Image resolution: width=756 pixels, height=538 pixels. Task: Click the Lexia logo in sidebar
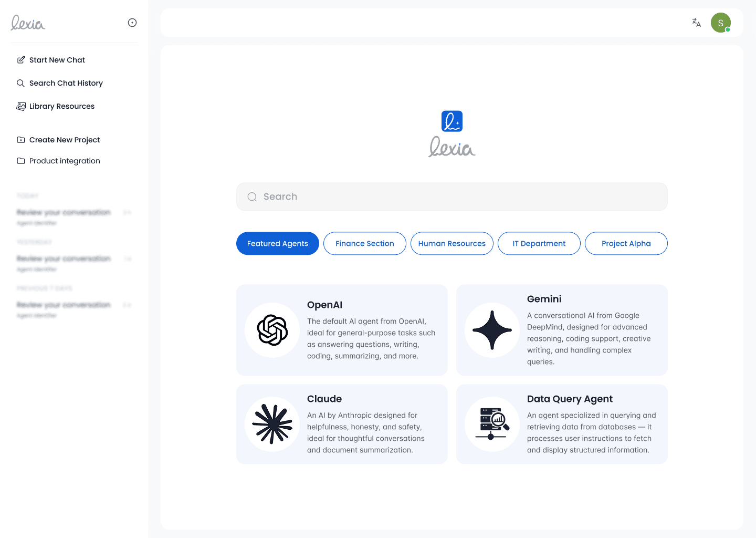[28, 23]
